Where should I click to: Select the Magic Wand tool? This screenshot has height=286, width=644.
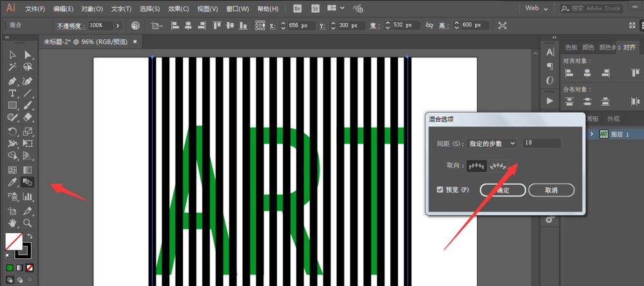13,66
